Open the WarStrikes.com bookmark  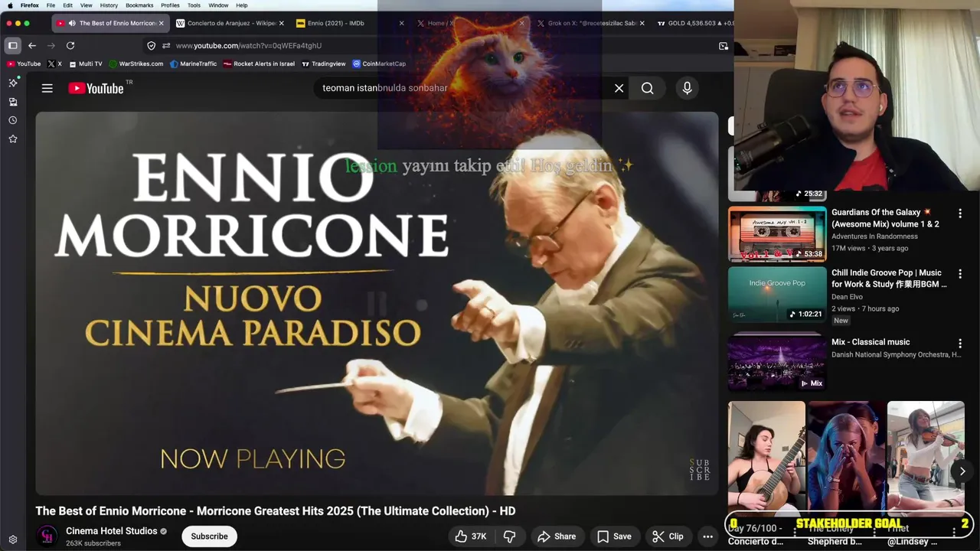pyautogui.click(x=136, y=64)
